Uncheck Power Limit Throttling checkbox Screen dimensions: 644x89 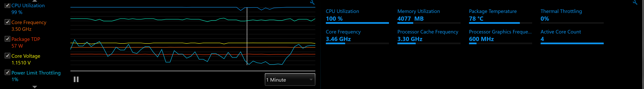(8, 73)
